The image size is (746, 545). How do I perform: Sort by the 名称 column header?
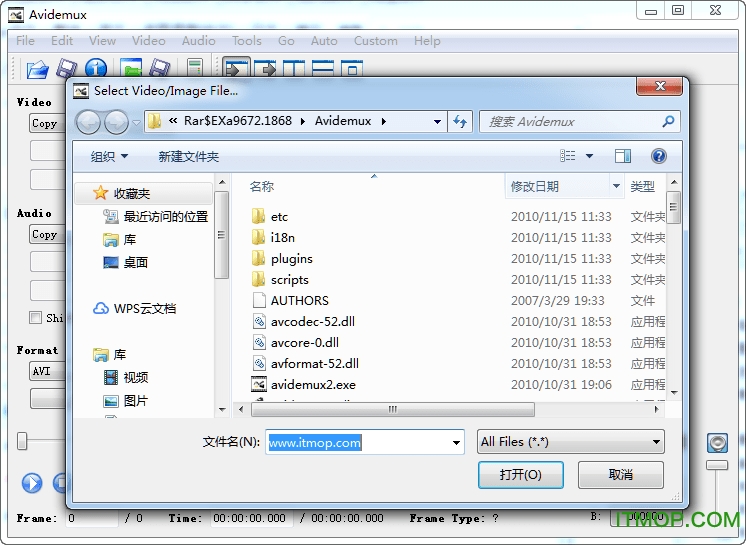point(262,186)
